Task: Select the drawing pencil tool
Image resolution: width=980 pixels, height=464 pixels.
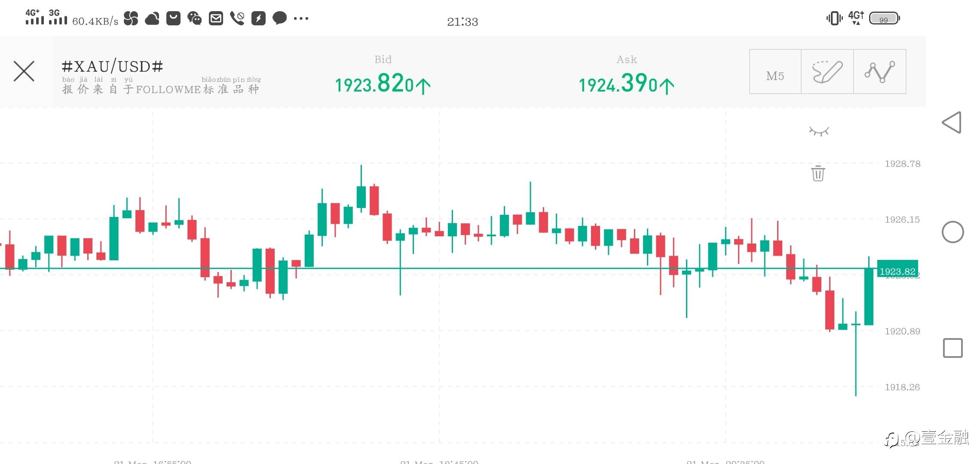Action: point(827,72)
